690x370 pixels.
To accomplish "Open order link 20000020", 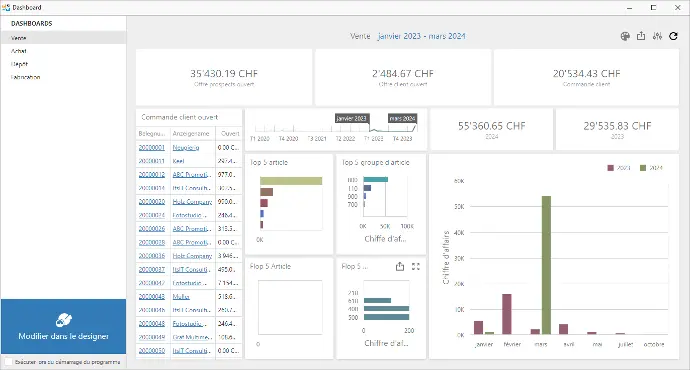I will (152, 201).
